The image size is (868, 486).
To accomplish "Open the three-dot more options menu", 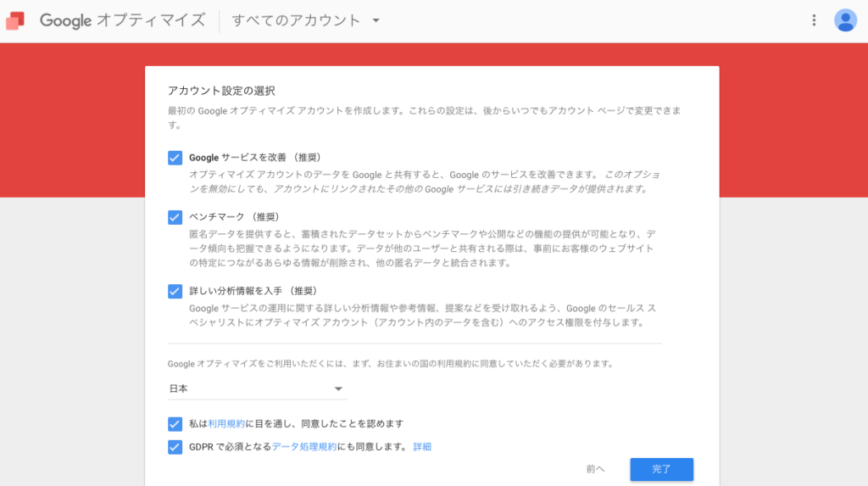I will pos(814,20).
